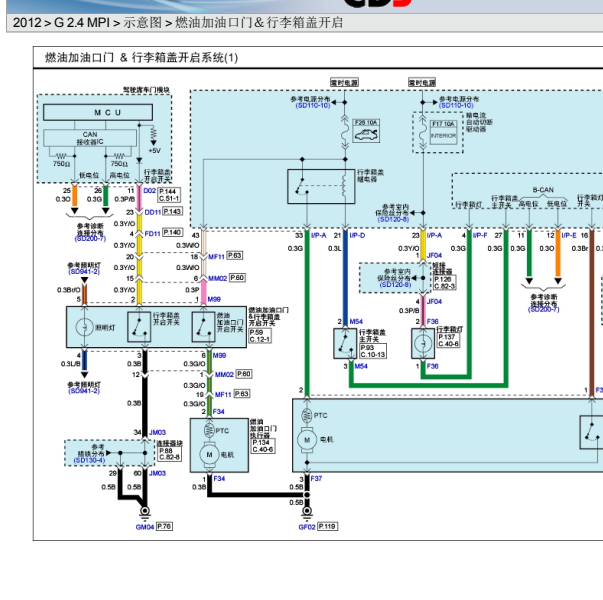This screenshot has height=600, width=603.
Task: Open SD110-10 link beside F28 10A fuse
Action: pyautogui.click(x=313, y=105)
